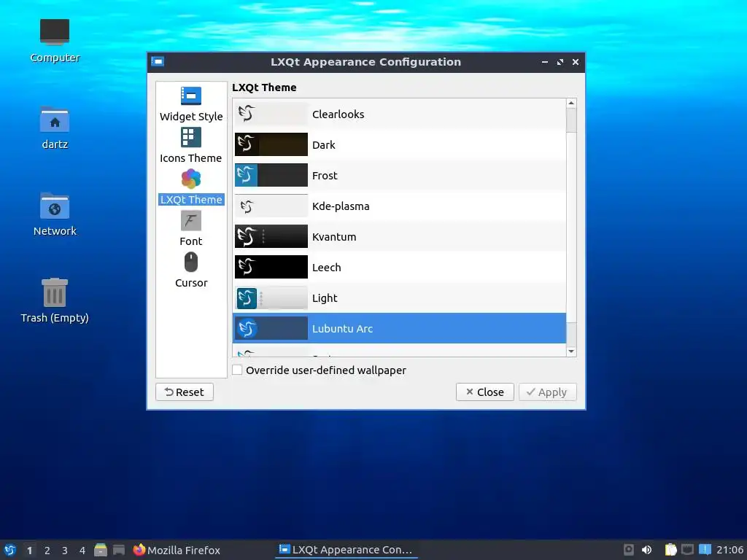Switch to workspace 3 in pager
Screen dimensions: 747x560
point(65,551)
